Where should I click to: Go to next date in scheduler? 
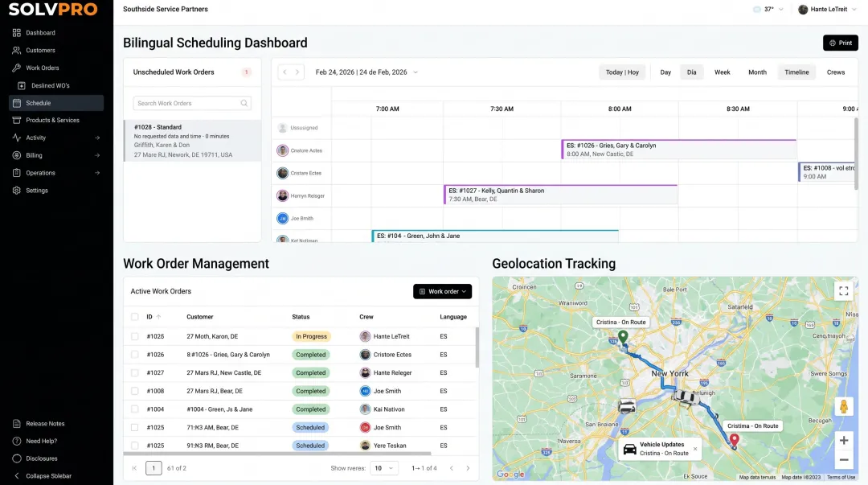(x=297, y=72)
